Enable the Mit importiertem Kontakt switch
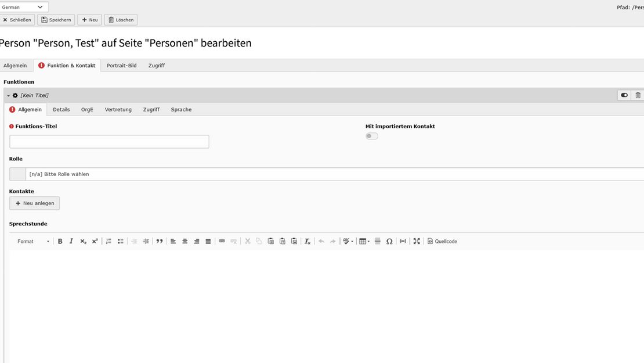Image resolution: width=644 pixels, height=363 pixels. pyautogui.click(x=372, y=136)
